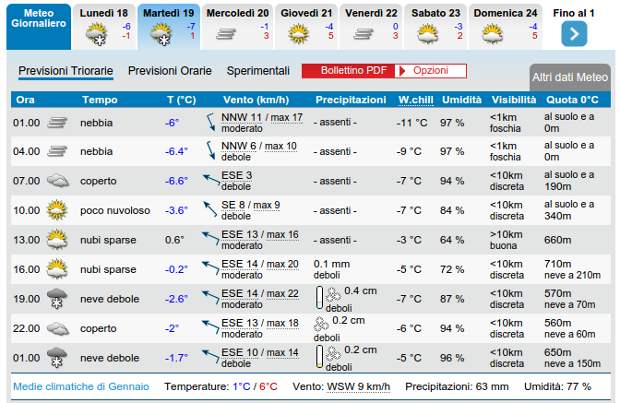
Task: Expand the Opzioni menu
Action: 431,72
